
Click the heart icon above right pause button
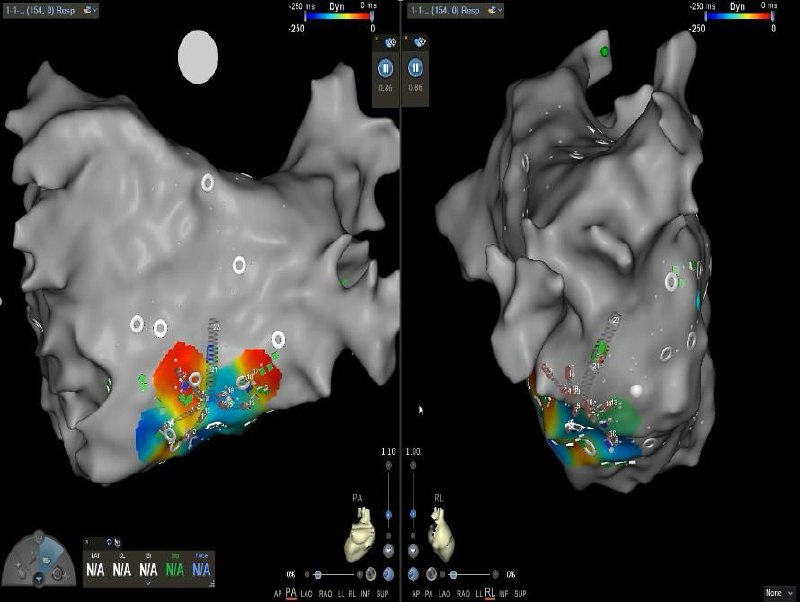point(417,42)
